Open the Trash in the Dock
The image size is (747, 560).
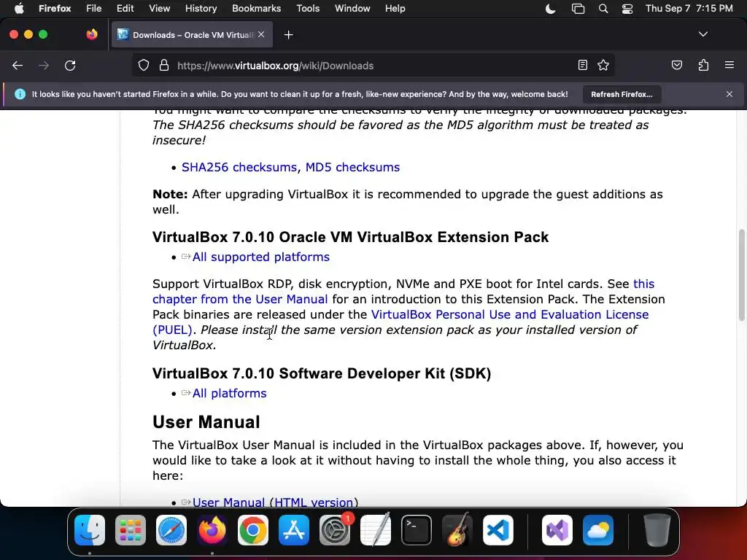point(657,530)
